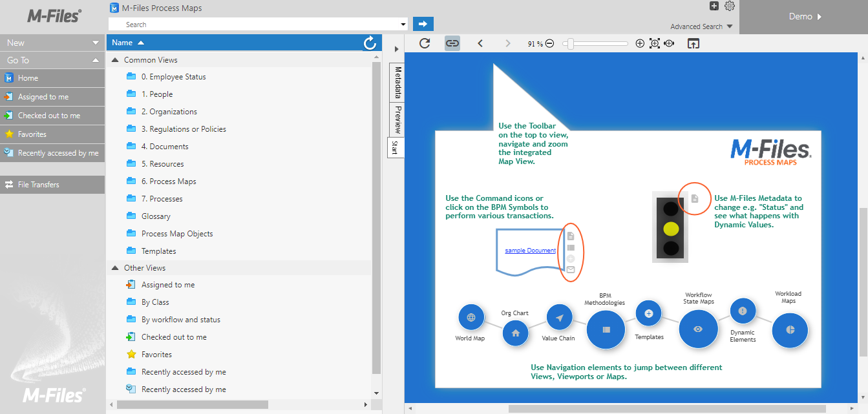Refresh the listing via Name header icon
The width and height of the screenshot is (868, 414).
[370, 43]
